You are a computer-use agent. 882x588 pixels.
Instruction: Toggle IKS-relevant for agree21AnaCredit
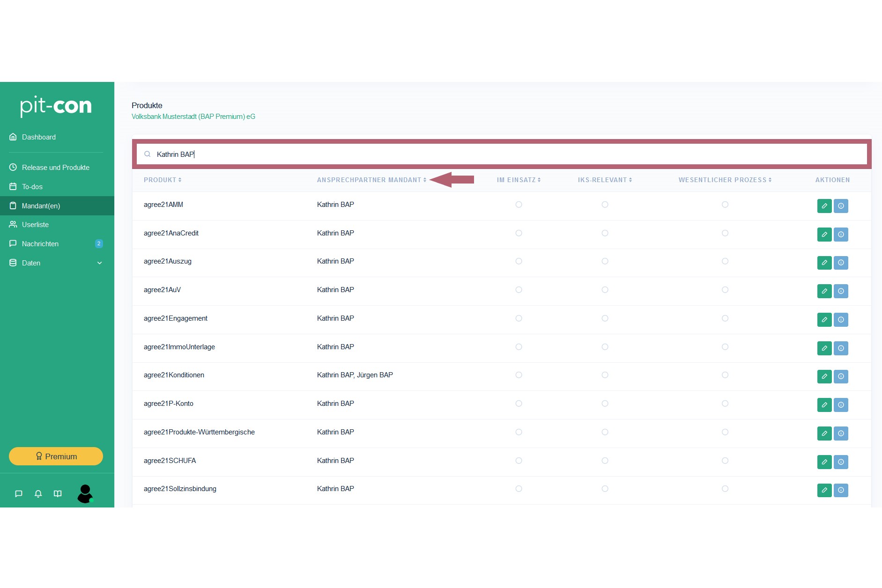pos(605,233)
